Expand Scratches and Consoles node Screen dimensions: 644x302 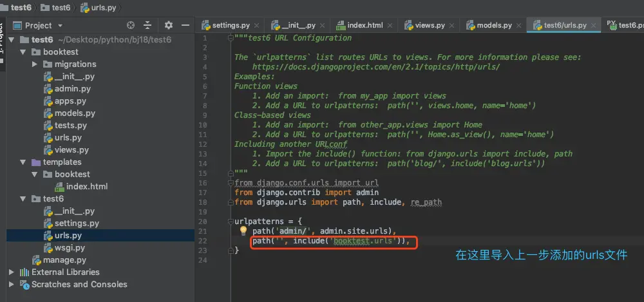coord(12,285)
